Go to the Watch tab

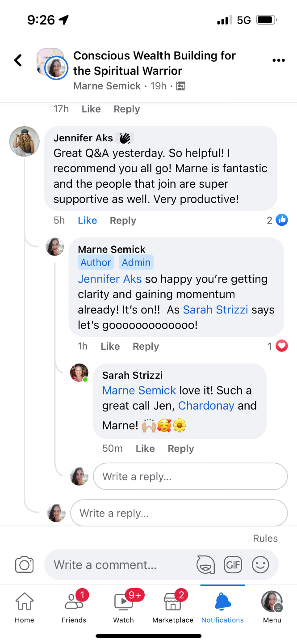123,607
